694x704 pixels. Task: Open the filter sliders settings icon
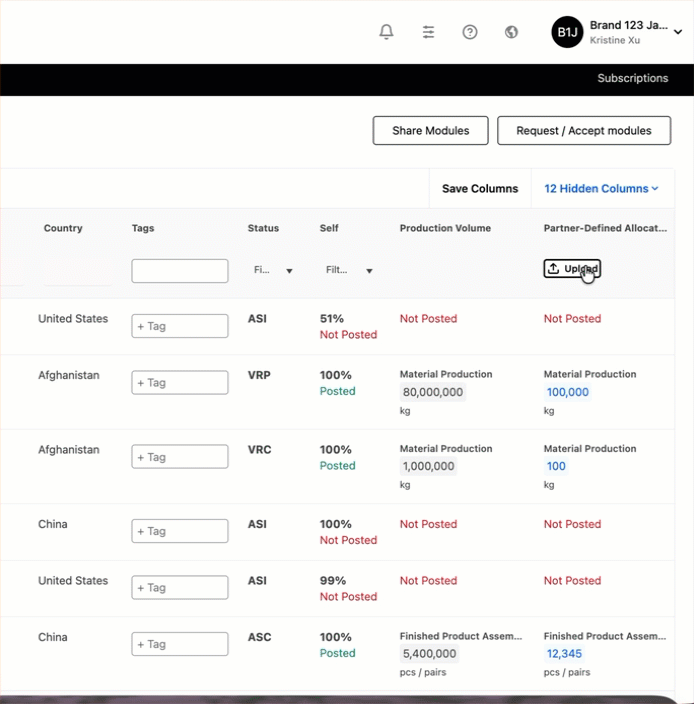(428, 32)
